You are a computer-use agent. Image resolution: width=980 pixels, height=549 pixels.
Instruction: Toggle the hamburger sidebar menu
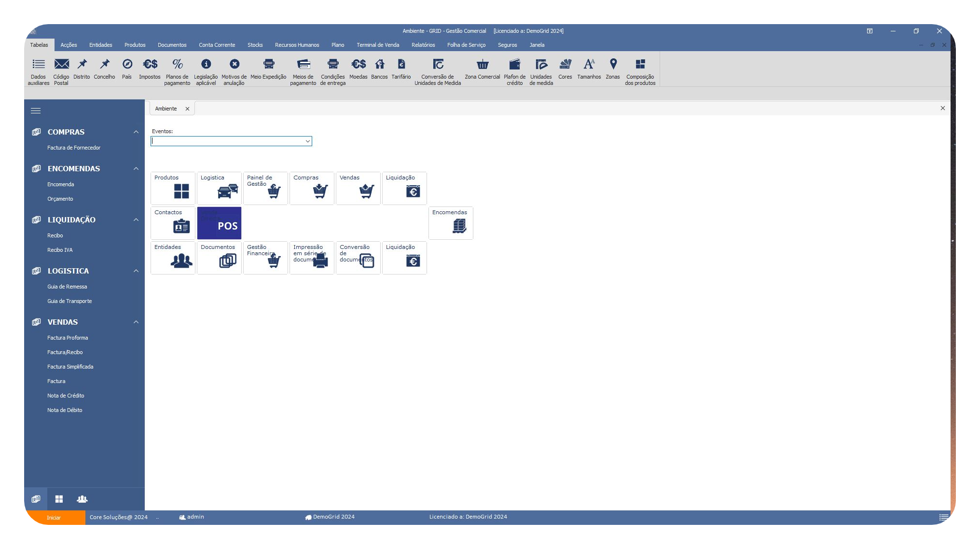[36, 110]
